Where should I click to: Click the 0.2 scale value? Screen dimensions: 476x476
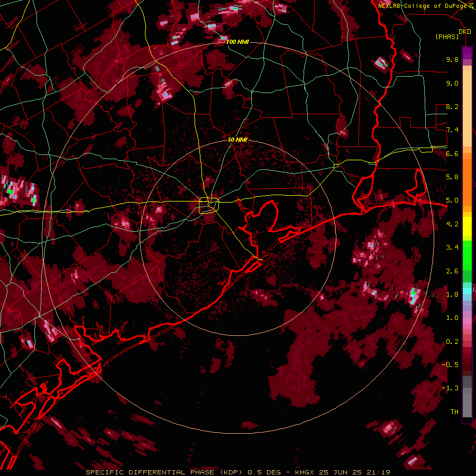pyautogui.click(x=452, y=342)
